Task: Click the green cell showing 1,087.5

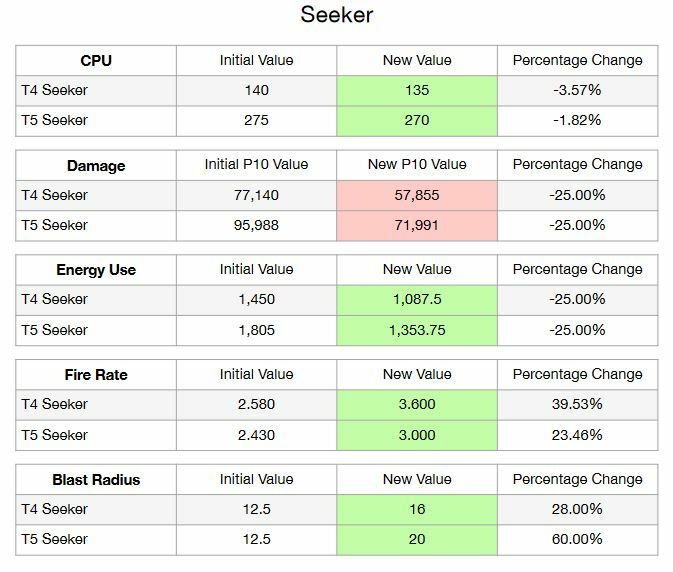Action: pyautogui.click(x=417, y=300)
